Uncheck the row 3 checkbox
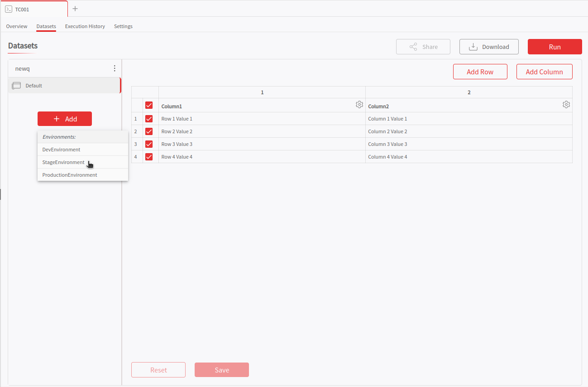 pos(149,144)
